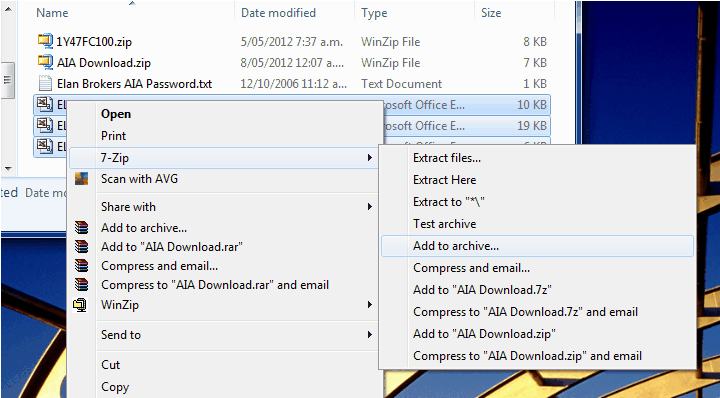The height and width of the screenshot is (398, 720).
Task: Click the WinRAR icon beside Compress and email...
Action: coord(81,266)
